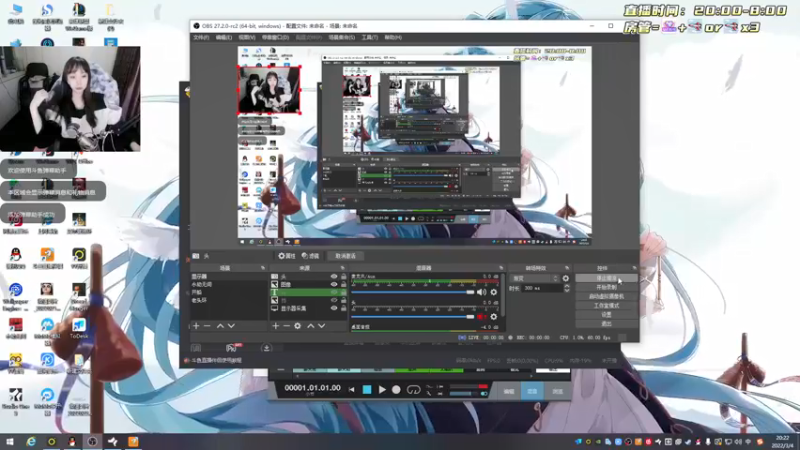Click the 属性 properties button above Sources

click(x=287, y=256)
